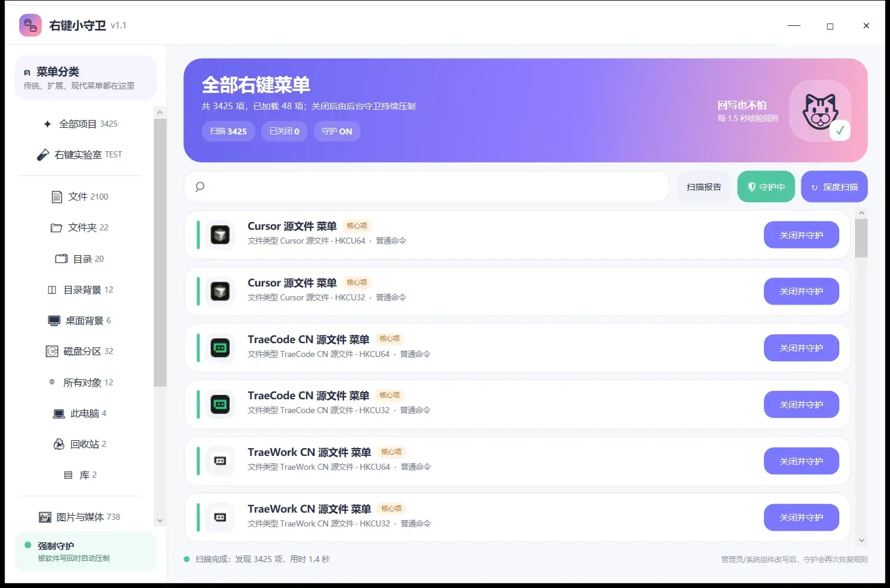Click the Cursor icon for the HKCU64 entry
The height and width of the screenshot is (588, 890).
[x=220, y=235]
